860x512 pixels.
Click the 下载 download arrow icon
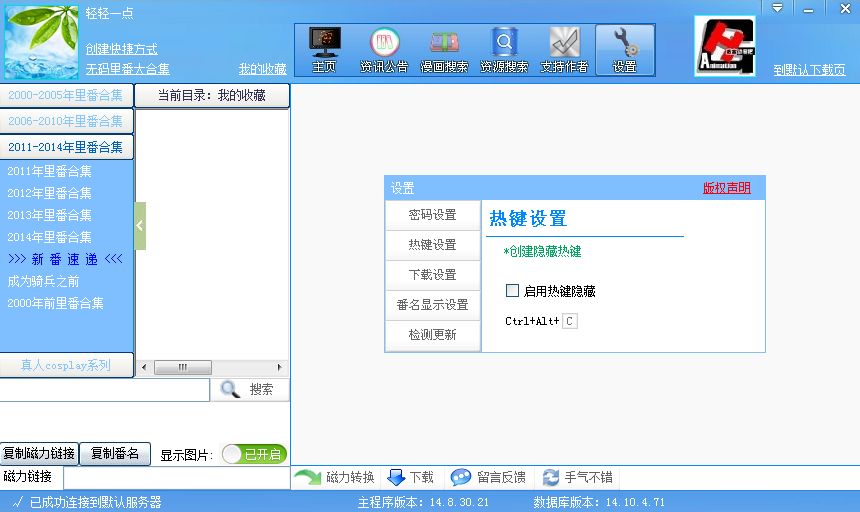point(396,478)
